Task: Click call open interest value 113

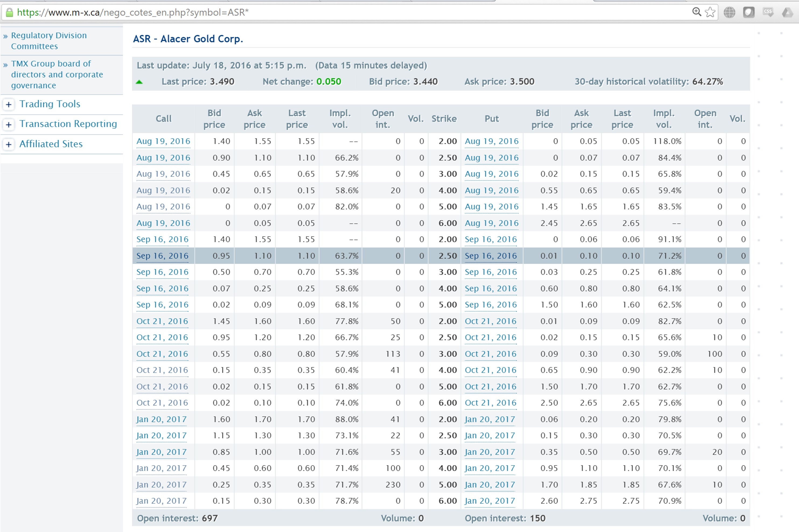Action: pyautogui.click(x=393, y=354)
